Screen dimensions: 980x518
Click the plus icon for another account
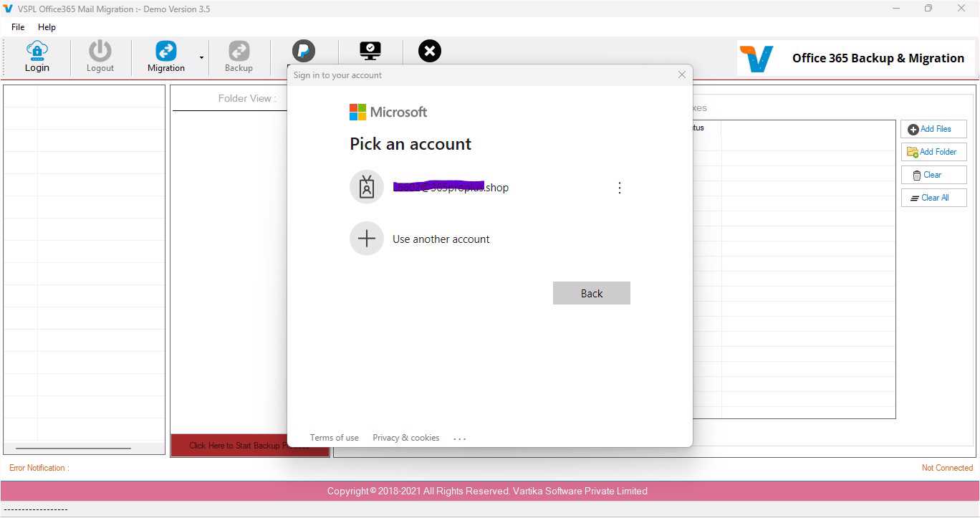click(x=367, y=239)
